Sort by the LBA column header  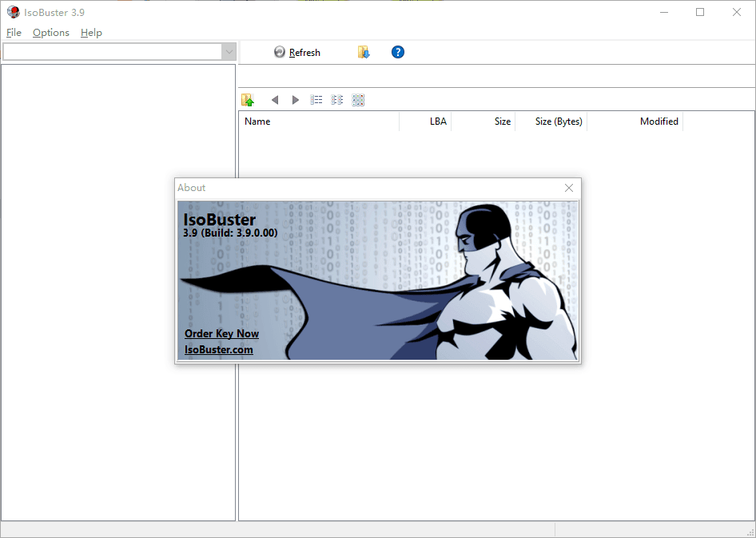[425, 122]
